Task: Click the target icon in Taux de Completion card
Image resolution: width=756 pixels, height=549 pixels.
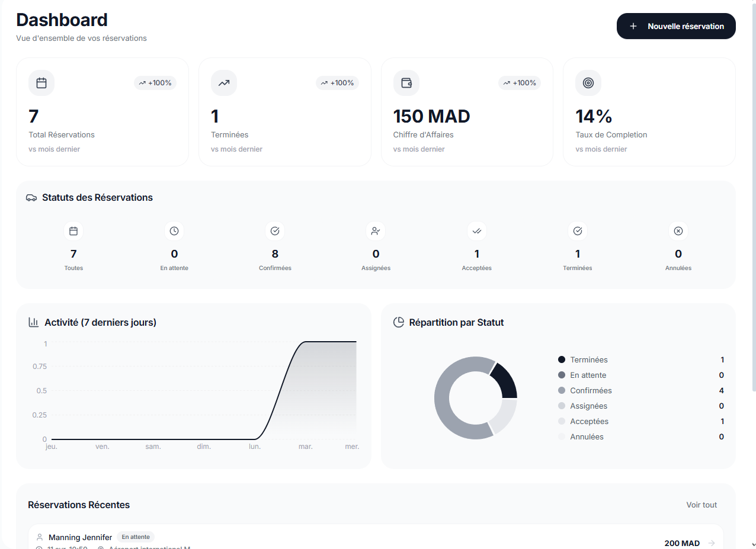Action: [588, 83]
